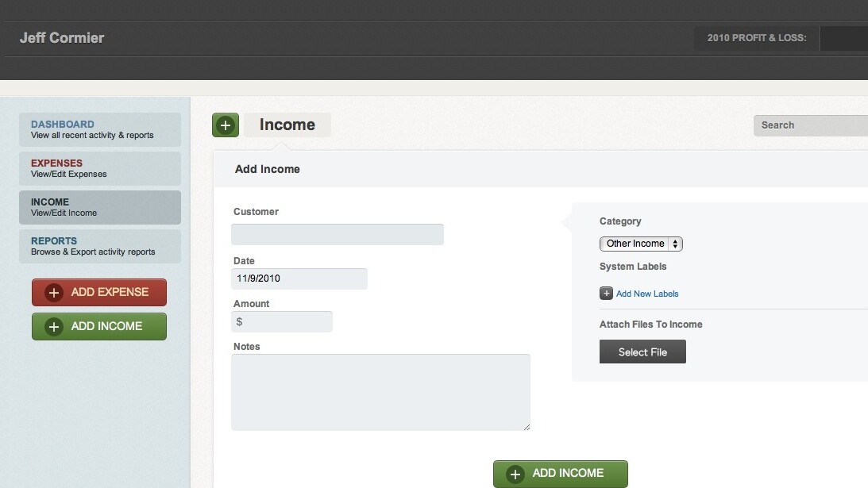
Task: Click the Jeff Cormier account name
Action: tap(62, 38)
